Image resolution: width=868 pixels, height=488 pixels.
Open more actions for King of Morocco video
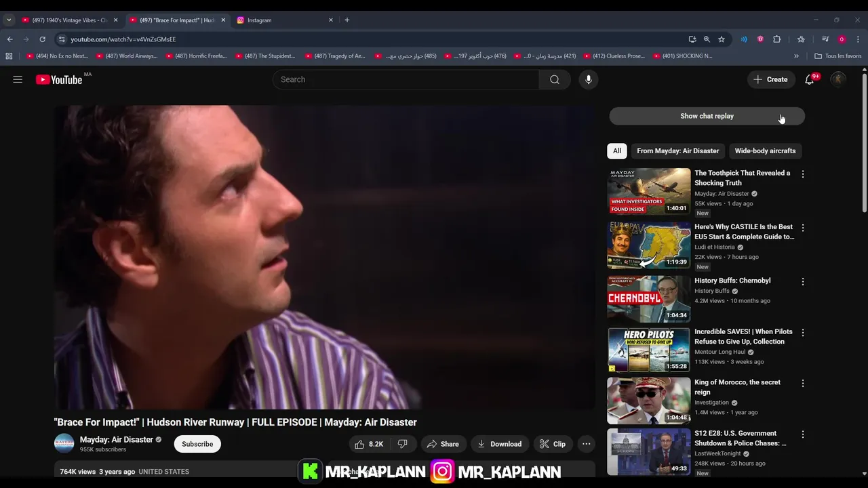pos(803,383)
